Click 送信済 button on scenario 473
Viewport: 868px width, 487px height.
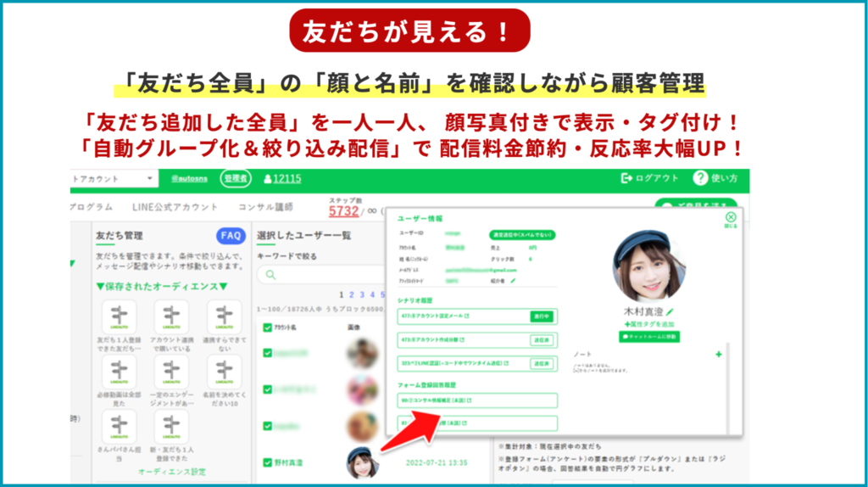542,340
